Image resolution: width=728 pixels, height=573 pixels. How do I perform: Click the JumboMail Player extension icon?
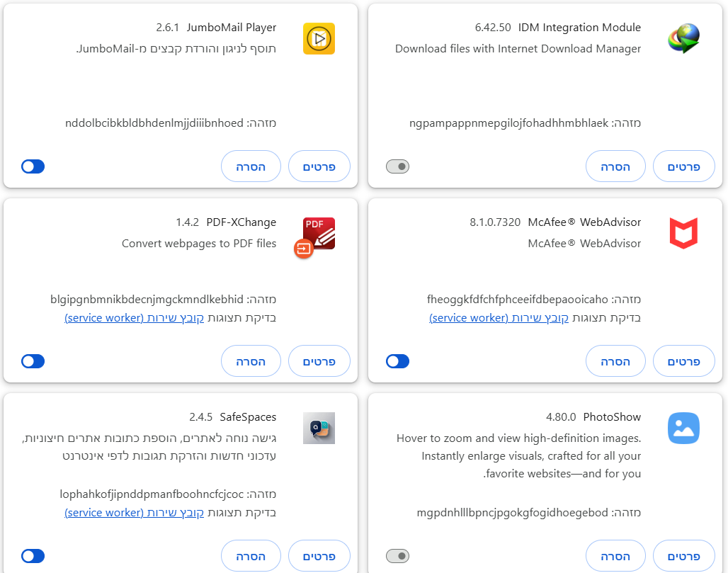click(319, 38)
